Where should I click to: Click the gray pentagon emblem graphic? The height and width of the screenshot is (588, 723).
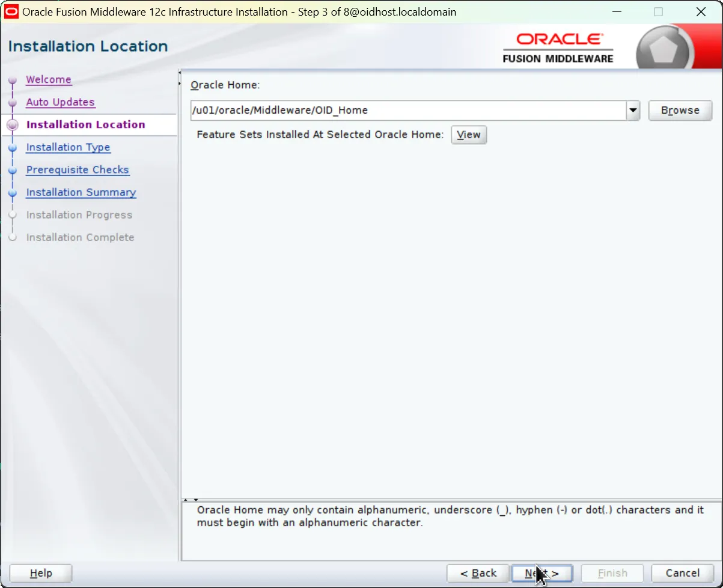point(664,49)
